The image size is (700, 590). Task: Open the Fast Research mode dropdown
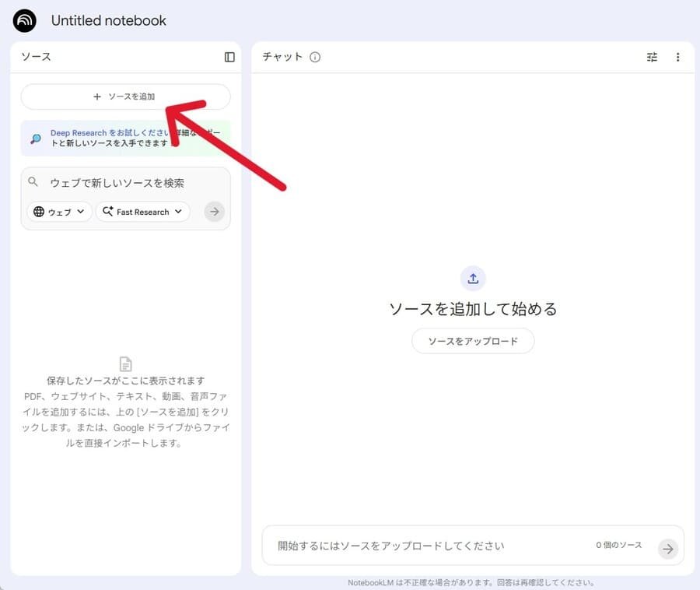pyautogui.click(x=143, y=211)
